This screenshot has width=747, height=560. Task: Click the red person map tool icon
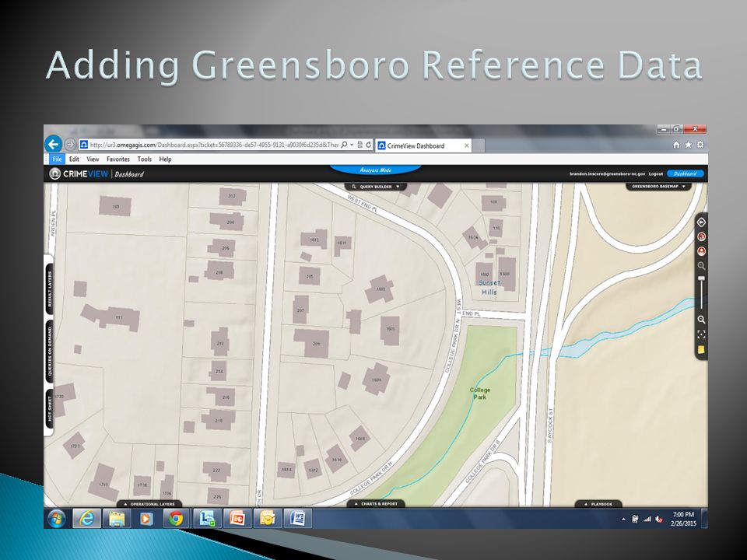coord(701,251)
